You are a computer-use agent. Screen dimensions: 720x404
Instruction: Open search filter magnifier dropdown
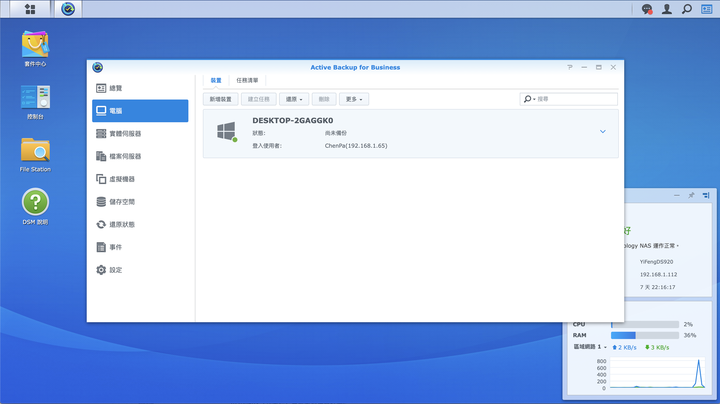(x=529, y=99)
